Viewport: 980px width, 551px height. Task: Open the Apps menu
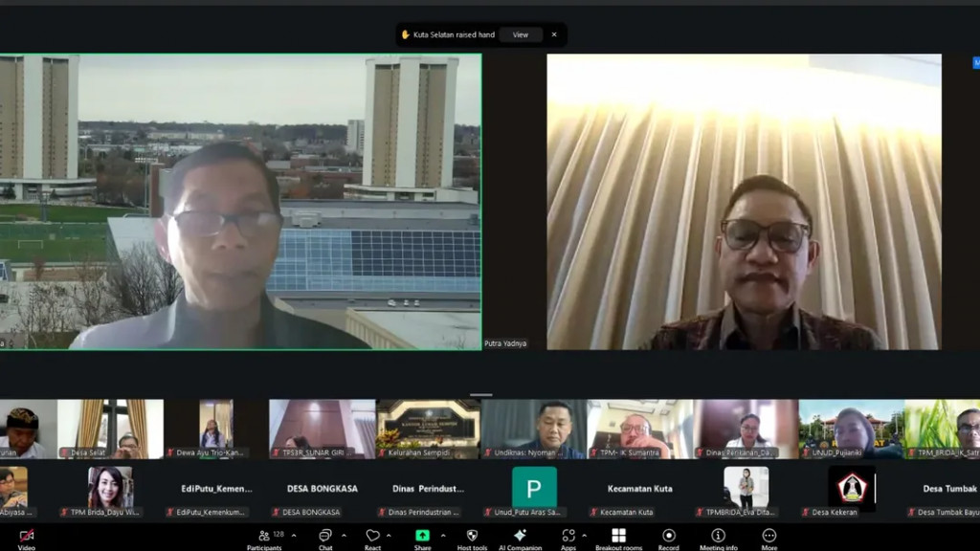click(568, 536)
